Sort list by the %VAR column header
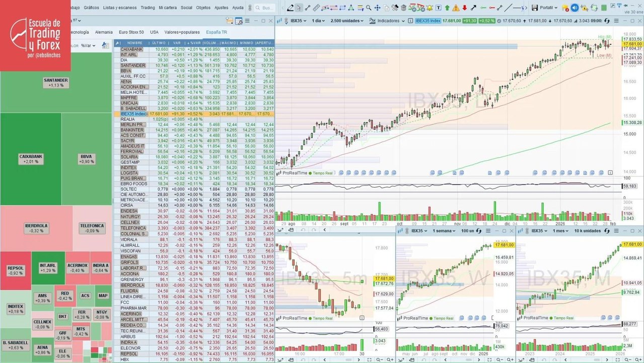This screenshot has width=644, height=363. (x=194, y=43)
